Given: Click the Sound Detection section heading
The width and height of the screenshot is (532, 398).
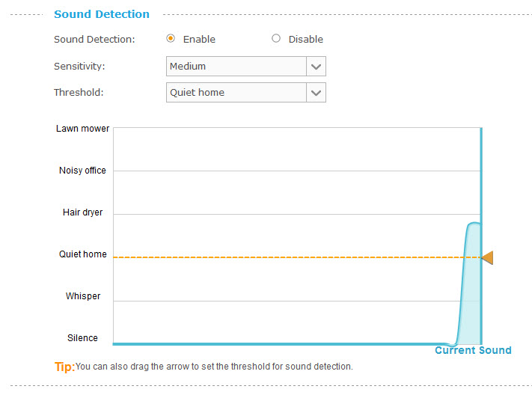Looking at the screenshot, I should 102,14.
